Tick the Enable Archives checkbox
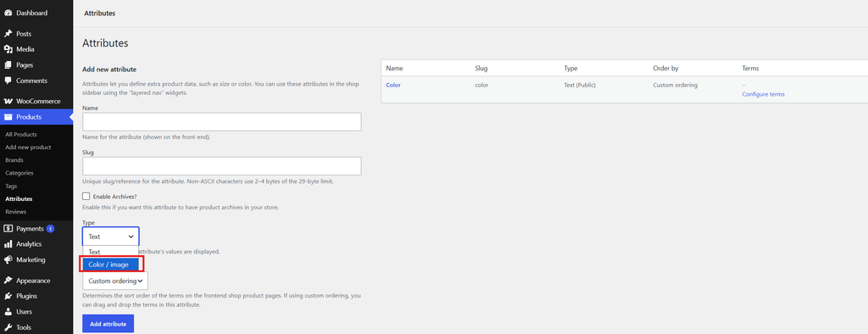 point(86,196)
